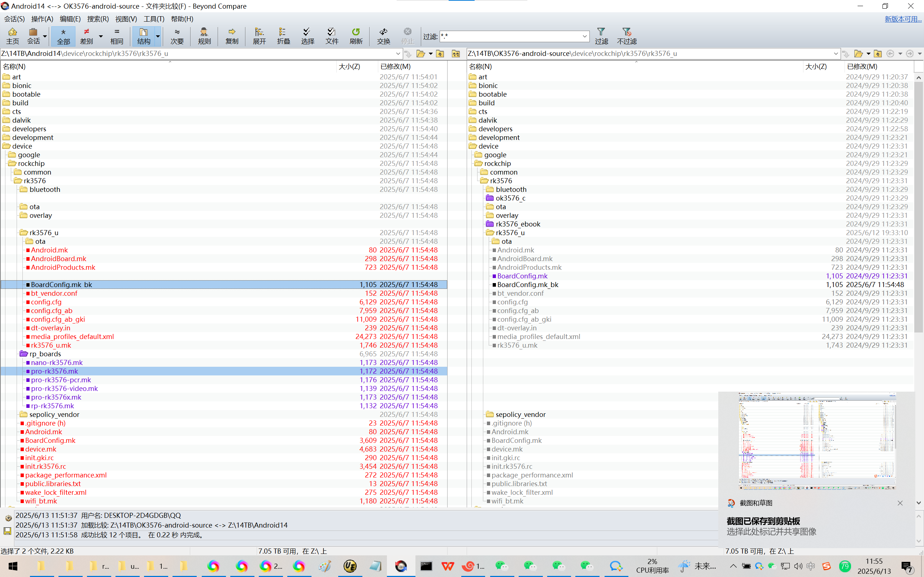
Task: Click the new version available (新版本可用) link
Action: tap(903, 19)
